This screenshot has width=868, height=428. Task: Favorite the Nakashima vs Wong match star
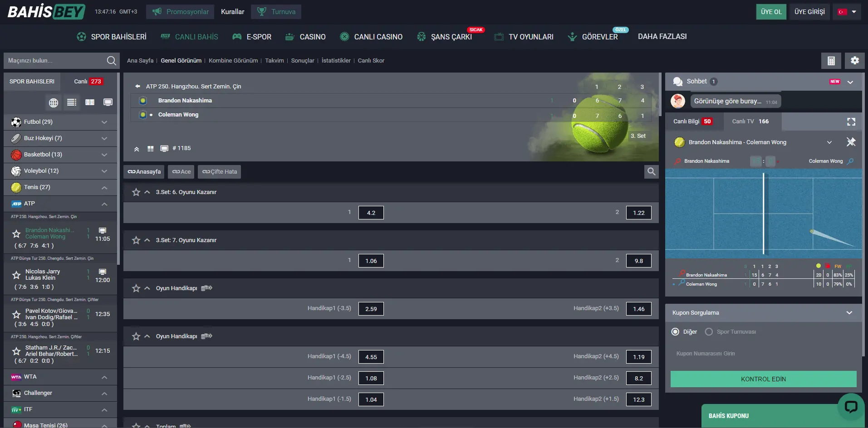16,233
